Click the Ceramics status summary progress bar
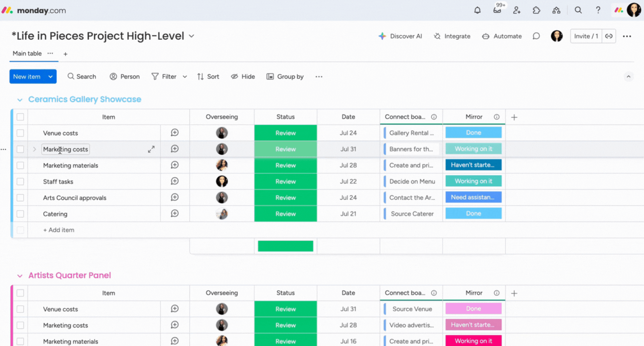Screen dimensions: 644x346 [x=285, y=246]
